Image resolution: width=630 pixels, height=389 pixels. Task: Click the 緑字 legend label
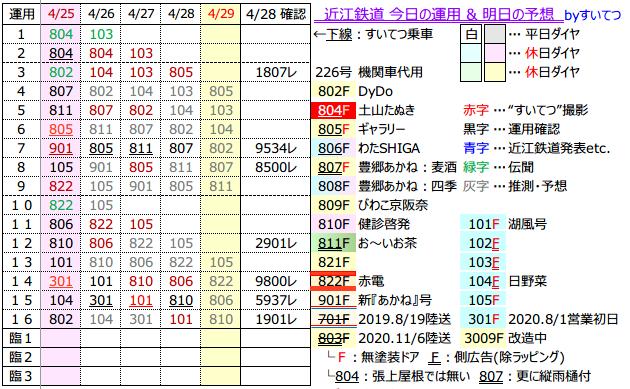476,167
